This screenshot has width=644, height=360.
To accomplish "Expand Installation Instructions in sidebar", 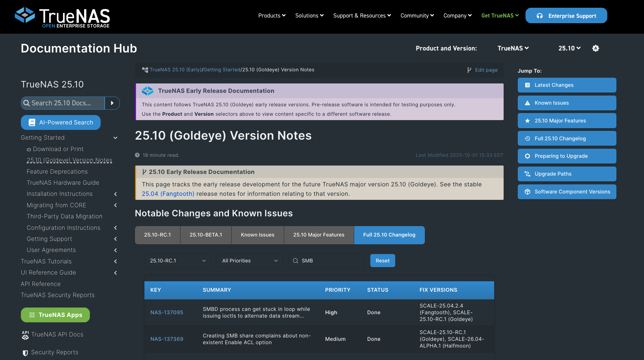I will click(x=115, y=194).
